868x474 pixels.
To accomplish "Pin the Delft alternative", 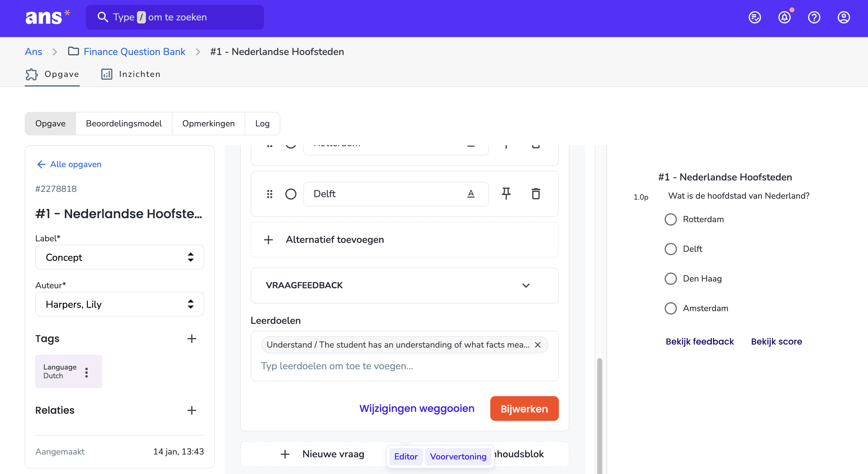I will pyautogui.click(x=506, y=194).
